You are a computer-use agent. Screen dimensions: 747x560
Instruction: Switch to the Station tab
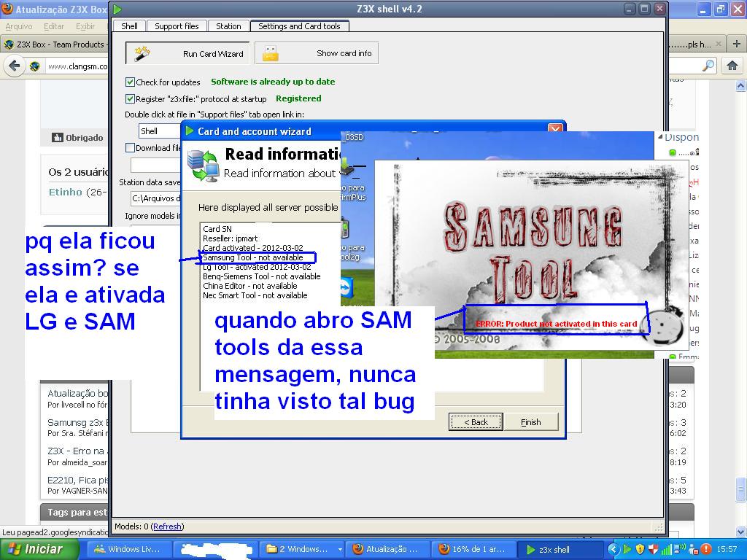coord(228,26)
